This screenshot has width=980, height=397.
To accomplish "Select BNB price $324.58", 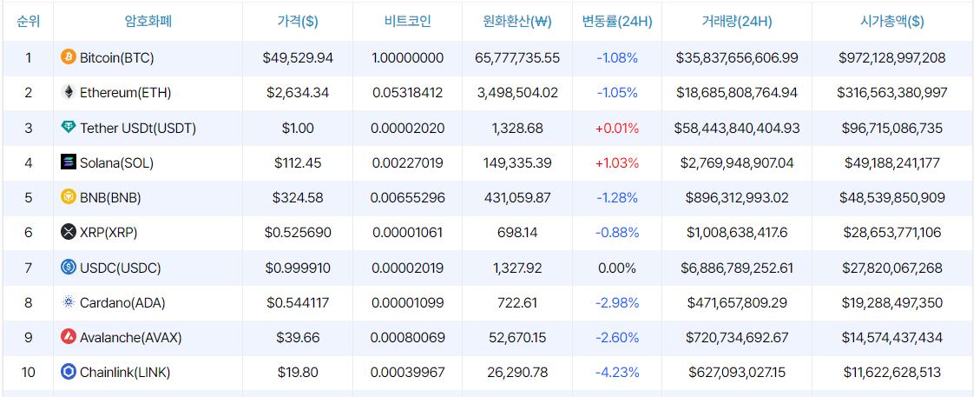I will (298, 197).
